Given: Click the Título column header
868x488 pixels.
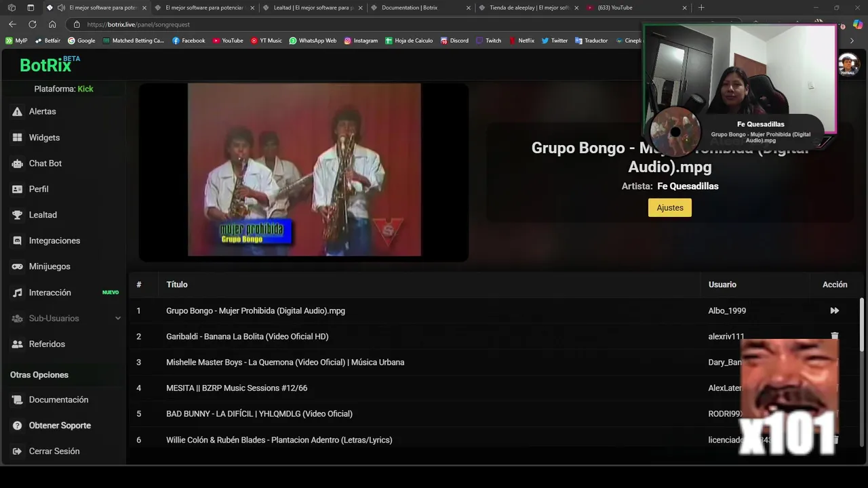Looking at the screenshot, I should (x=177, y=285).
